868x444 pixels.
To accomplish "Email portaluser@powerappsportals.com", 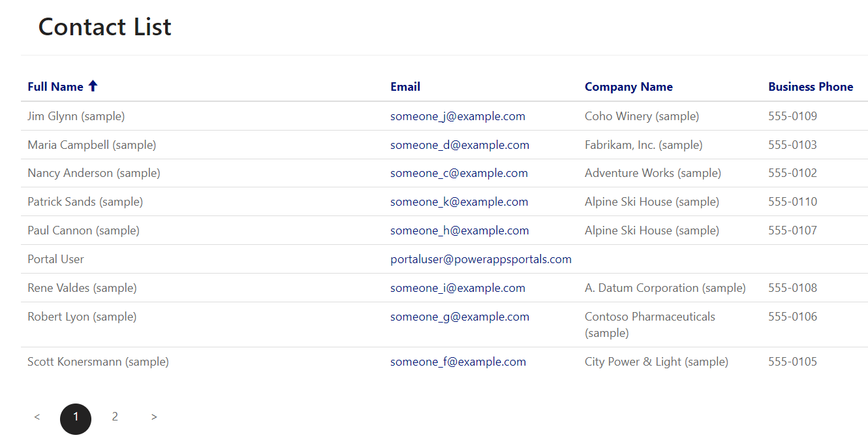I will tap(481, 259).
